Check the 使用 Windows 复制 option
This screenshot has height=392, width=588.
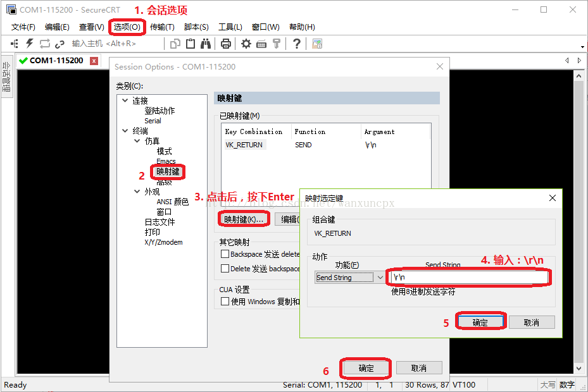(223, 300)
